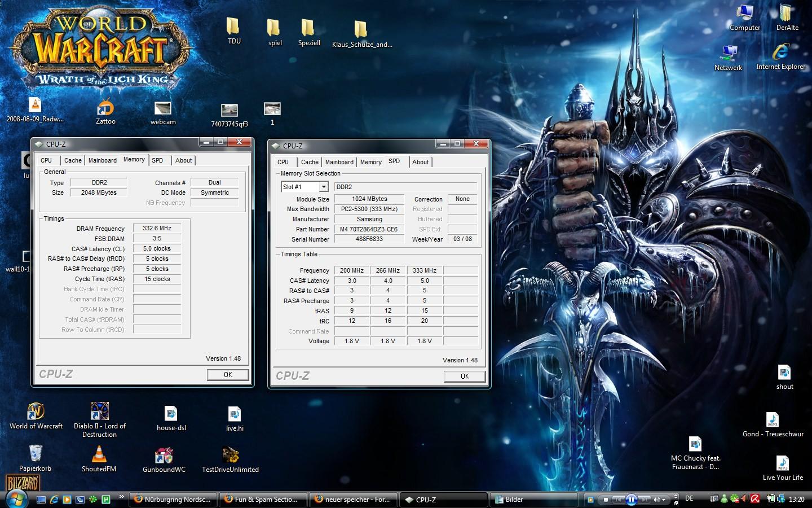Switch to Memory tab in right CPU-Z window
812x508 pixels.
click(370, 162)
